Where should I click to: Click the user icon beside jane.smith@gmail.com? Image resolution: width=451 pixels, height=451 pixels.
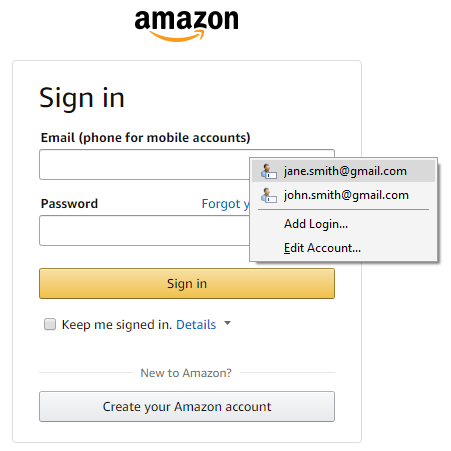[269, 171]
